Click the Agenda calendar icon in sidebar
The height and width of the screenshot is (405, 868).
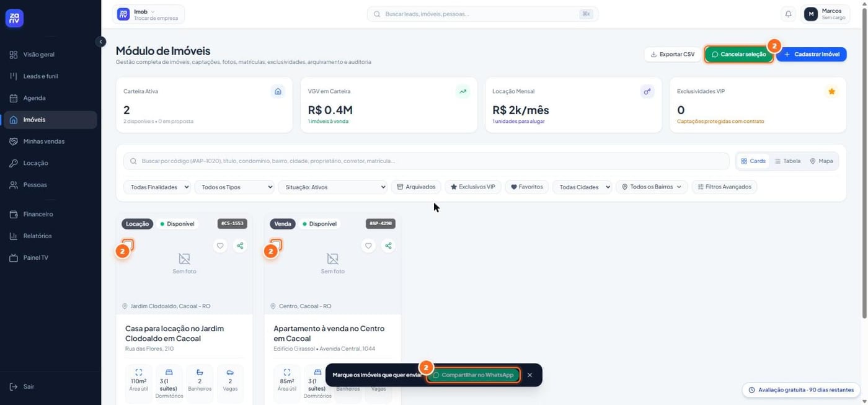14,98
